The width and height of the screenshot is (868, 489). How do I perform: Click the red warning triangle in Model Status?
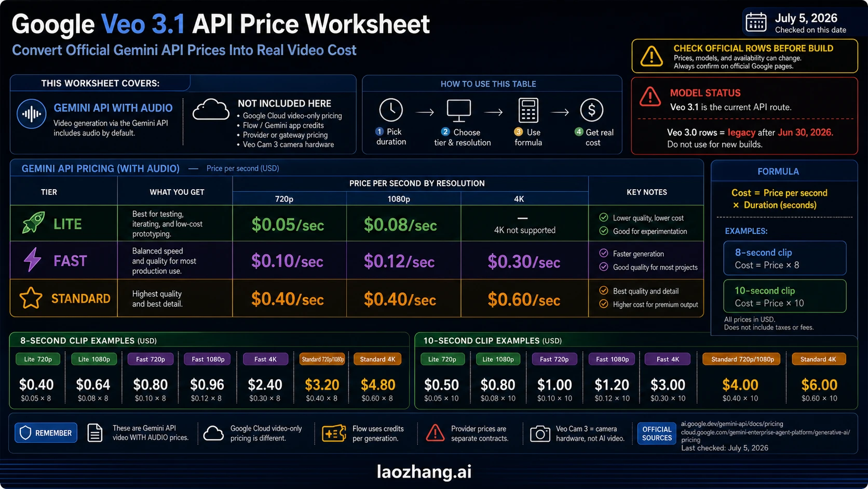[650, 97]
